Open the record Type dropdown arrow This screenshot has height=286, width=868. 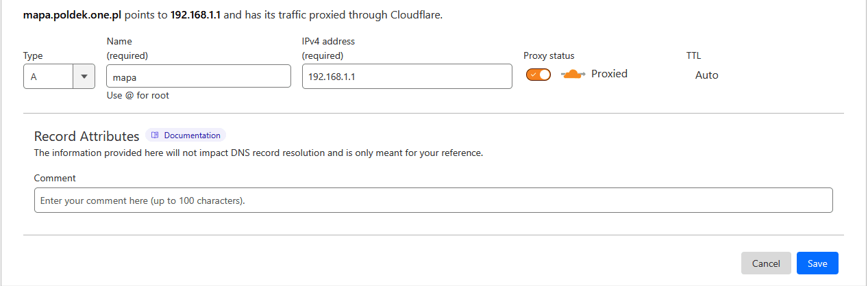tap(84, 77)
